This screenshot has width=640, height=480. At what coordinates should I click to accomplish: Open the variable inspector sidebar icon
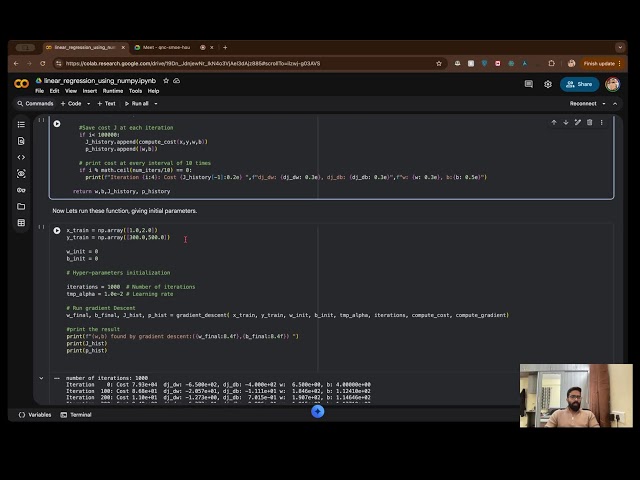coord(21,173)
